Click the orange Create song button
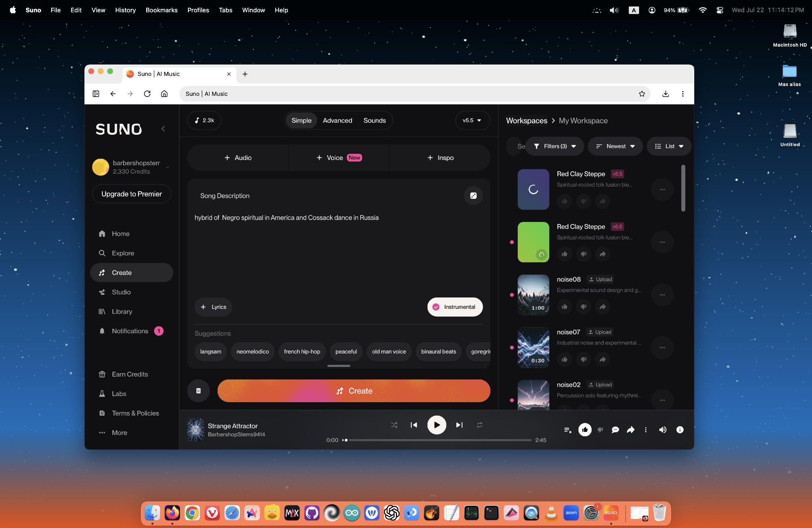This screenshot has height=528, width=812. click(x=354, y=391)
